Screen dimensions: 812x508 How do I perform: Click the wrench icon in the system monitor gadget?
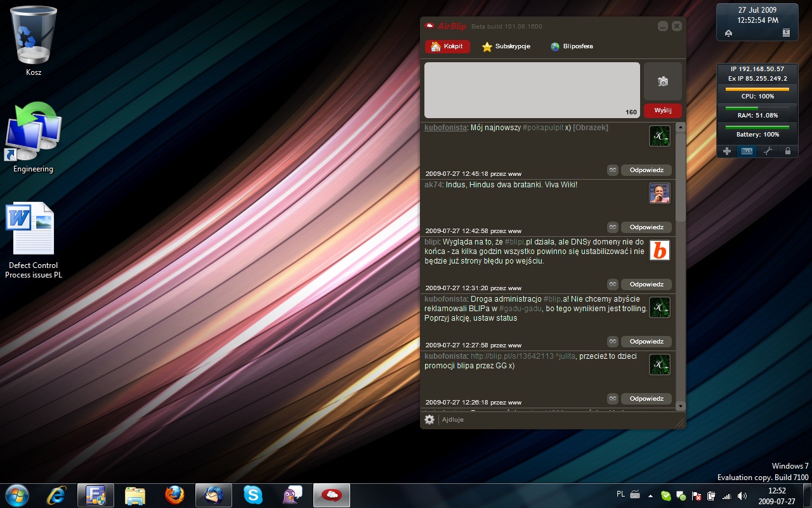(x=768, y=151)
